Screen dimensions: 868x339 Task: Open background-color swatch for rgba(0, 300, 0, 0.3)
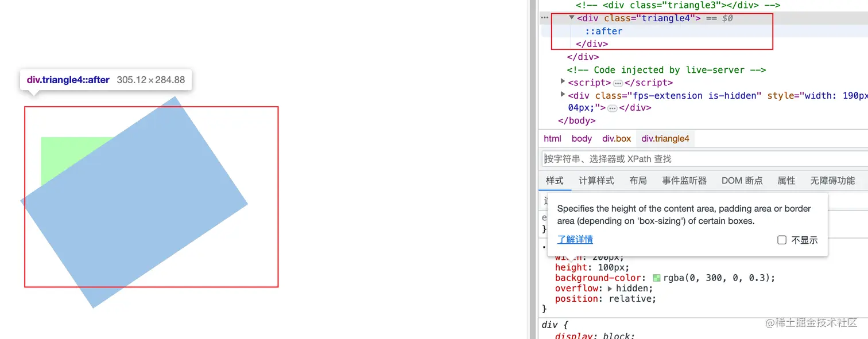pyautogui.click(x=657, y=278)
